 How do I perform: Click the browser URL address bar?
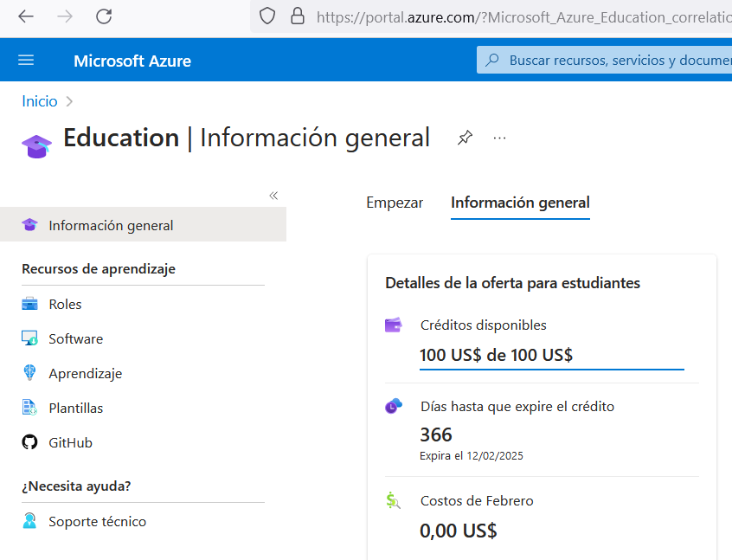[491, 16]
